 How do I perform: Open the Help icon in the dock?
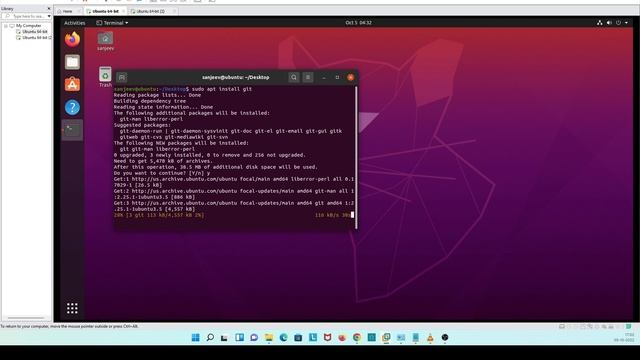pos(72,107)
